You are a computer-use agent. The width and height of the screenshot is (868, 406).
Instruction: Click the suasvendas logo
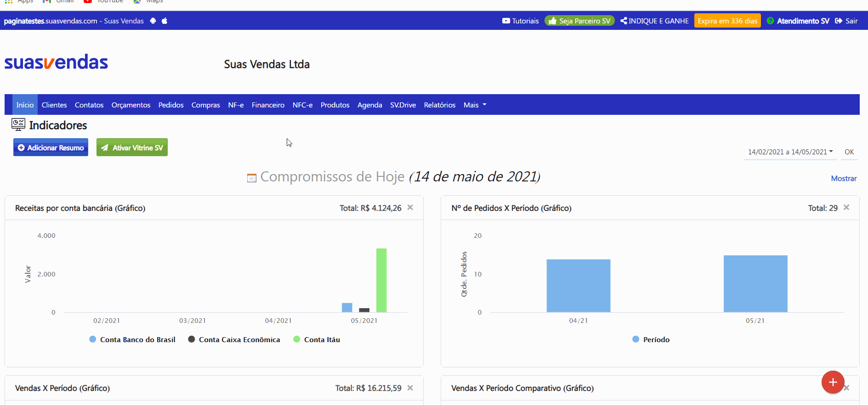tap(56, 62)
